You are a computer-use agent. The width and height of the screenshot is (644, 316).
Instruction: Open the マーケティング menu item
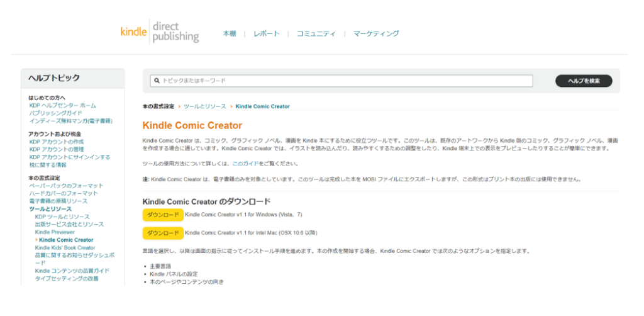(x=376, y=34)
